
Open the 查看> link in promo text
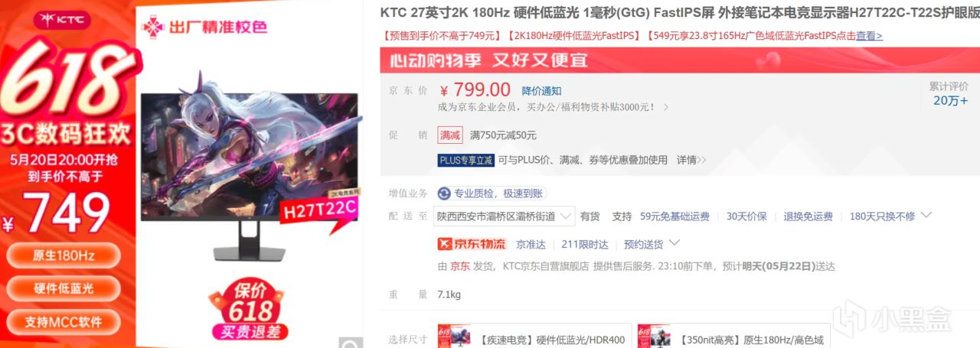click(x=869, y=36)
